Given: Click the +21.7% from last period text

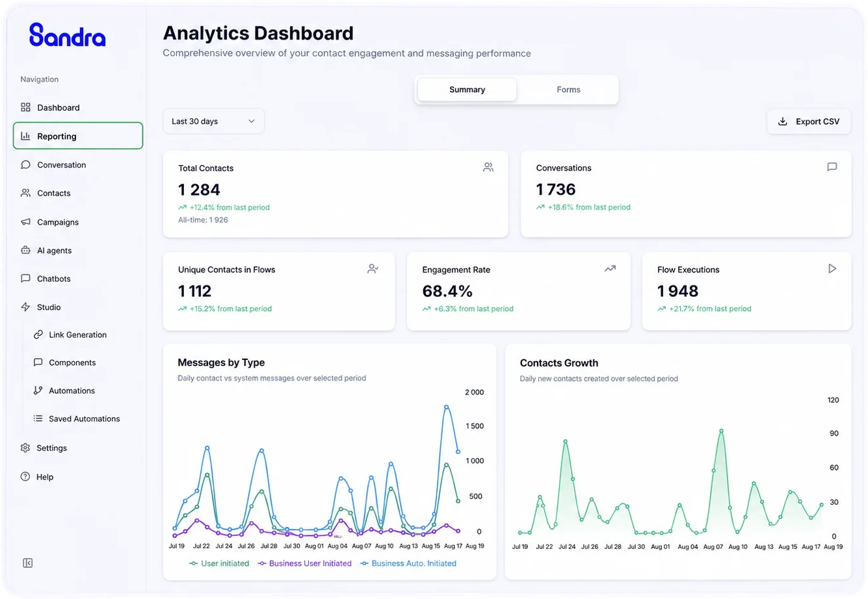Looking at the screenshot, I should (710, 309).
